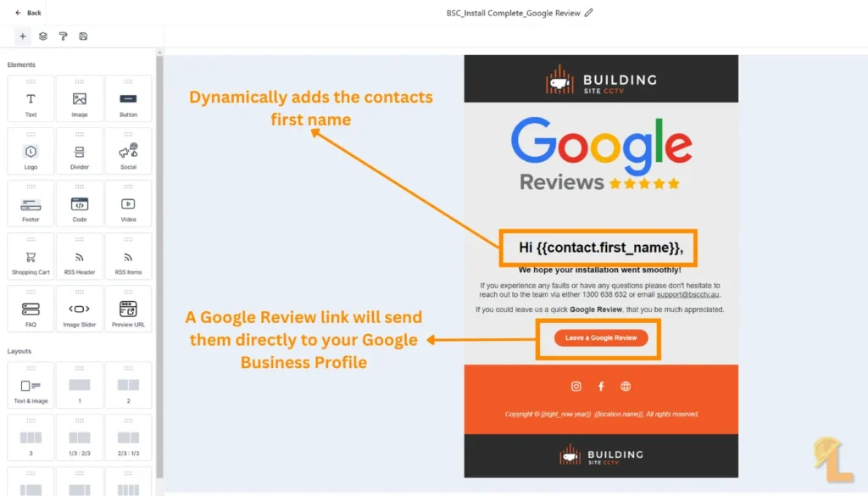Viewport: 868px width, 496px height.
Task: Select the RSS Header element
Action: pos(80,256)
